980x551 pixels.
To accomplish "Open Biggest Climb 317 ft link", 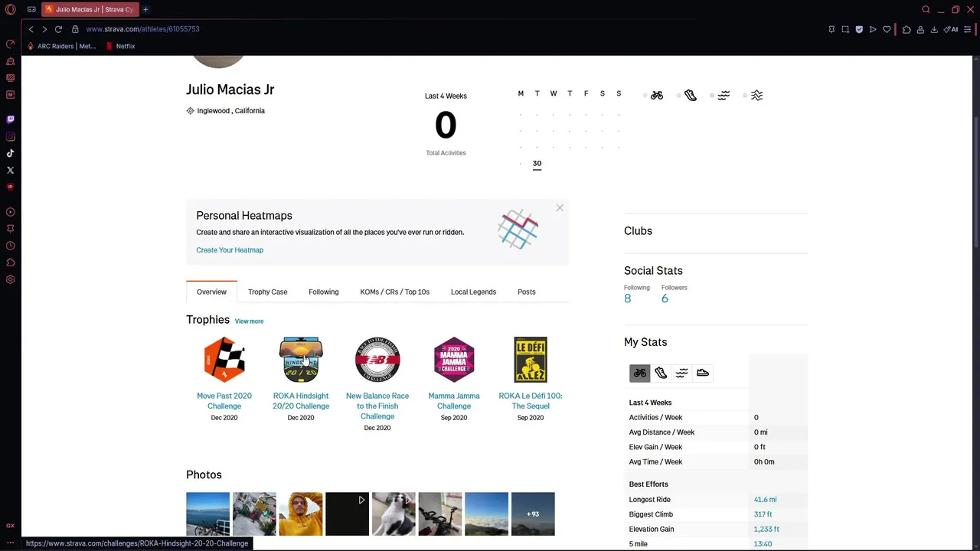I will click(763, 514).
